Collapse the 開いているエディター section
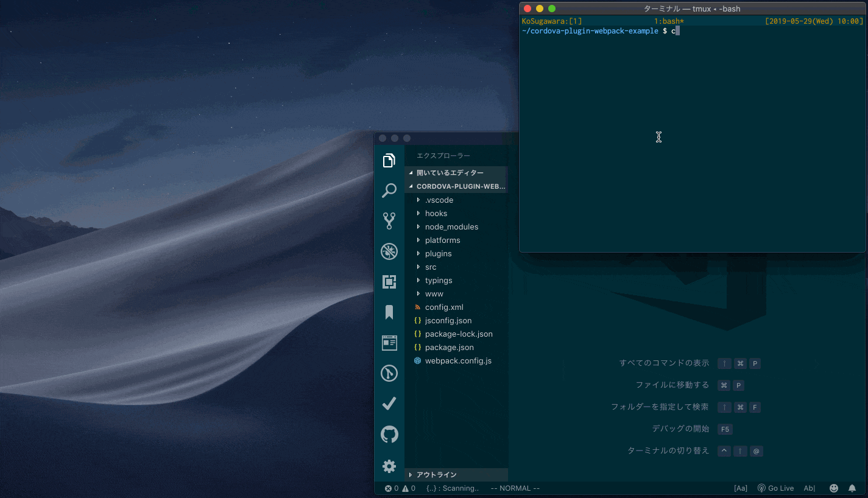Image resolution: width=868 pixels, height=498 pixels. click(456, 173)
